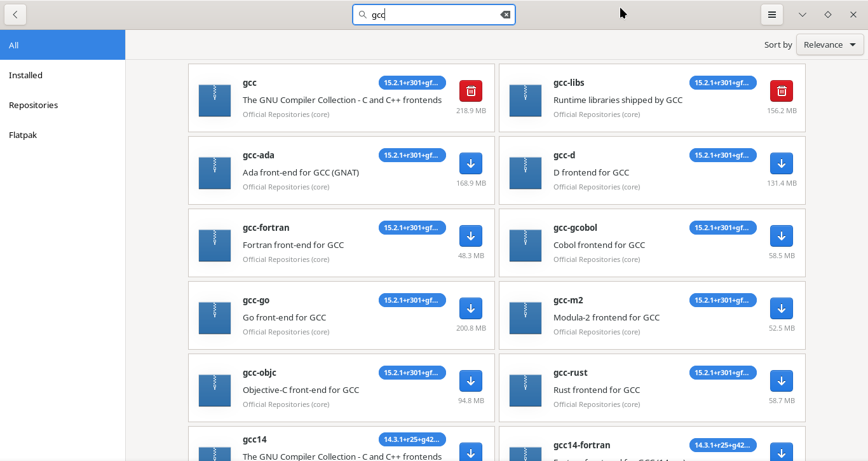
Task: Click 'Runtime libraries shipped by GCC' description
Action: [x=618, y=100]
